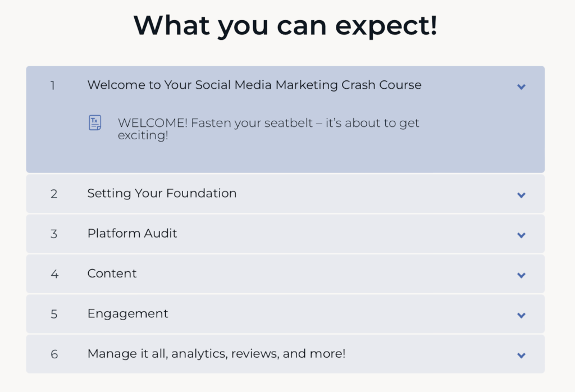
Task: Click module number 6 label
Action: coord(54,354)
